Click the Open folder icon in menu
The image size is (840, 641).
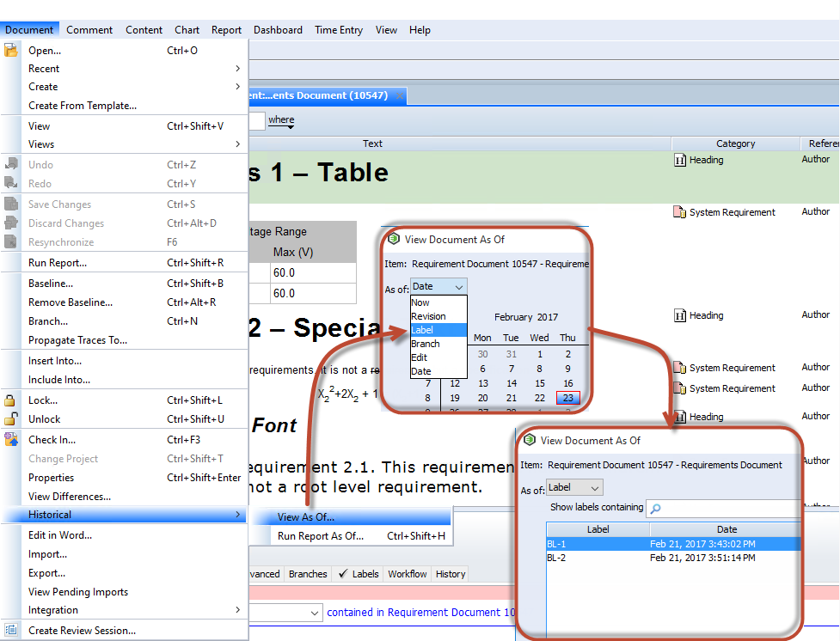click(11, 51)
